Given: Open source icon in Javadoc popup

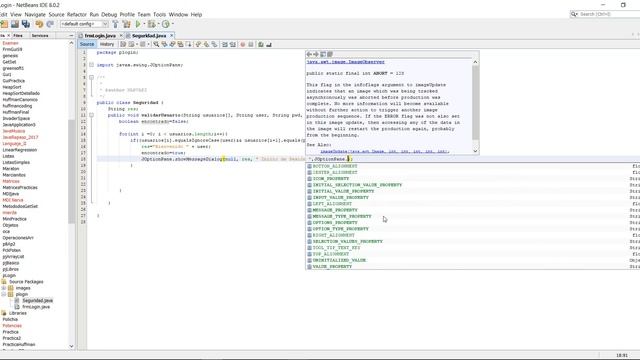Looking at the screenshot, I should 330,54.
